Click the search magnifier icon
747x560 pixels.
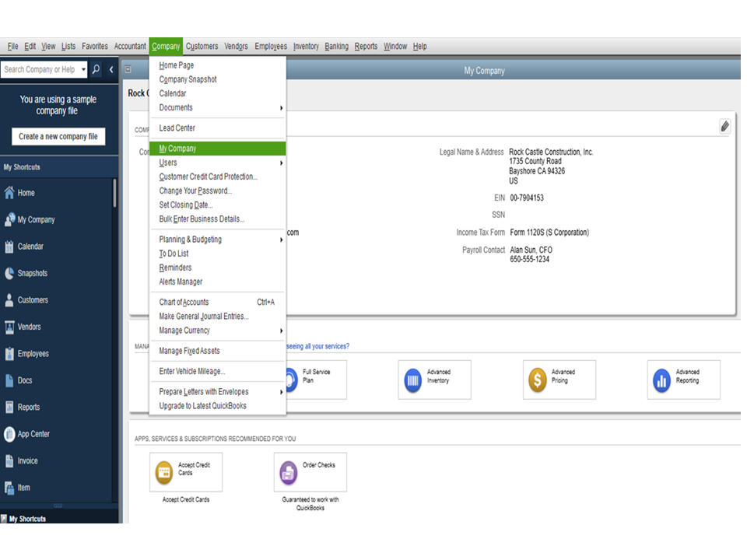[x=96, y=69]
